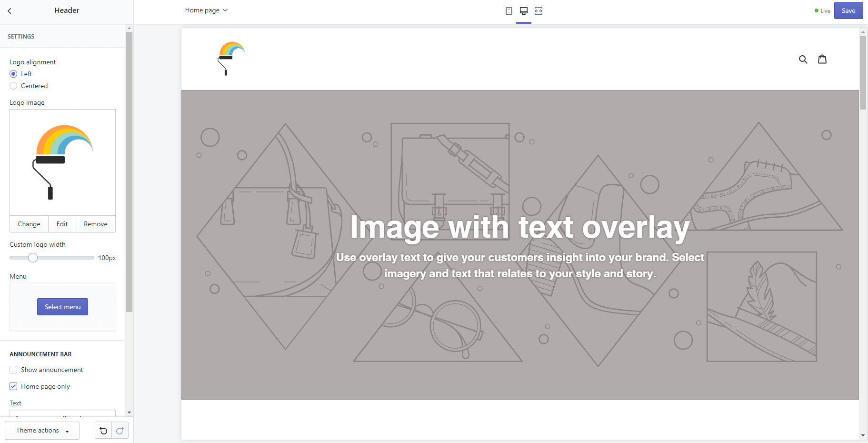Screen dimensions: 868x443
Task: Redo the last theme change
Action: pyautogui.click(x=120, y=430)
